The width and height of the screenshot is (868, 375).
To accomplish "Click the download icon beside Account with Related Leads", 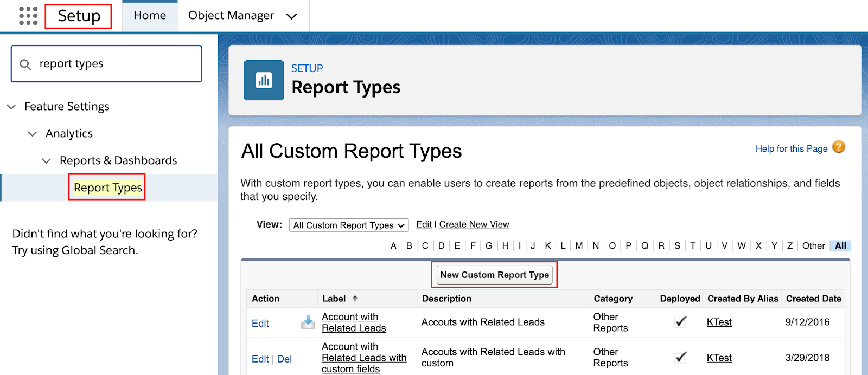I will 308,322.
